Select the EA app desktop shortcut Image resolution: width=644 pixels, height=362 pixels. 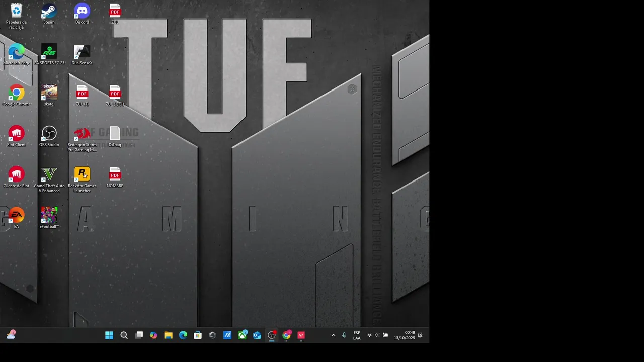(x=16, y=218)
